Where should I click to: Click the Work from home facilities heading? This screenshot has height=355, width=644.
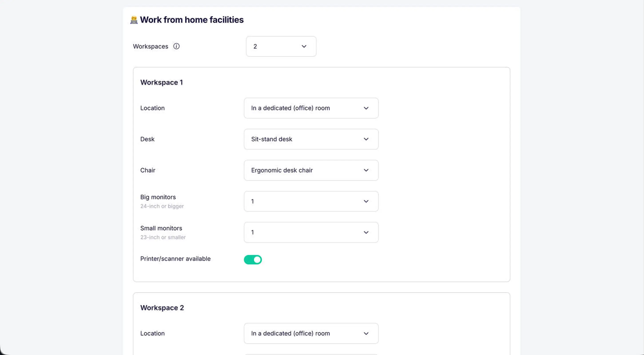pyautogui.click(x=191, y=20)
